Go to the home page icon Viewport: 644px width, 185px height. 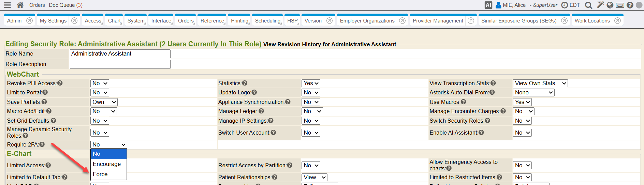tap(20, 5)
